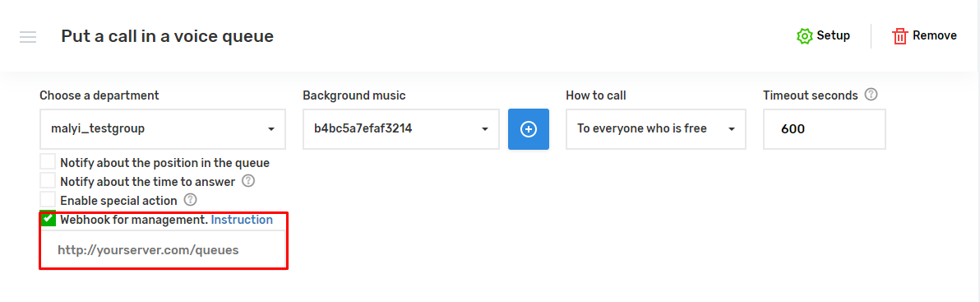Click the webhook URL input field
This screenshot has width=980, height=302.
coord(163,249)
